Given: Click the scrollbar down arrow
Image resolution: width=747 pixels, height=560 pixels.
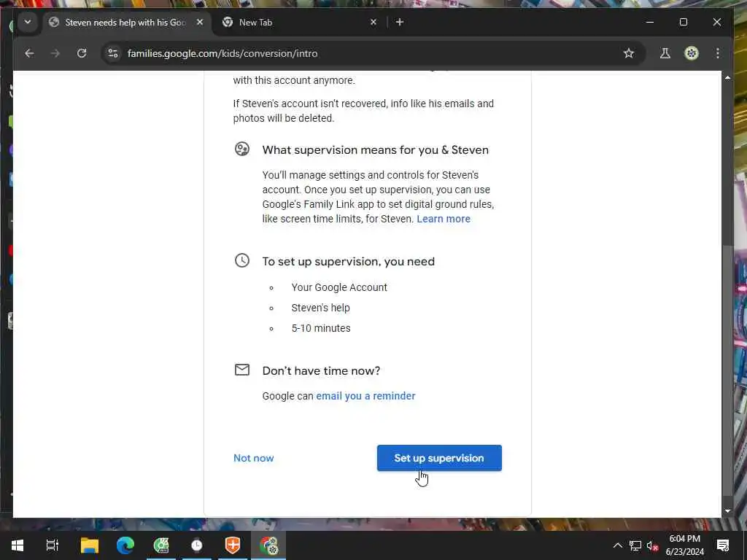Looking at the screenshot, I should 727,510.
